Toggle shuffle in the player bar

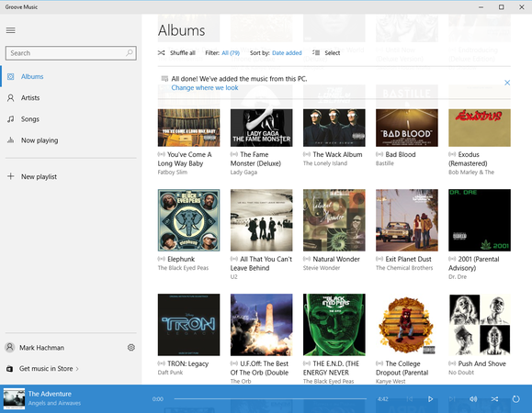(494, 399)
